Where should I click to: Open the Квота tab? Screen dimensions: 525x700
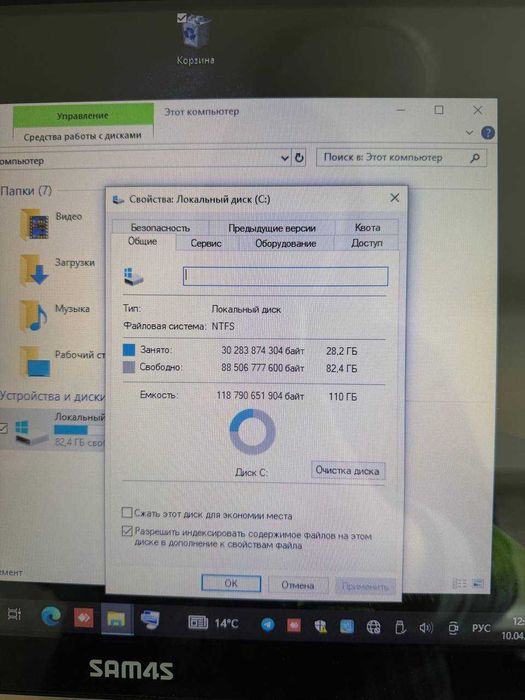tap(367, 228)
